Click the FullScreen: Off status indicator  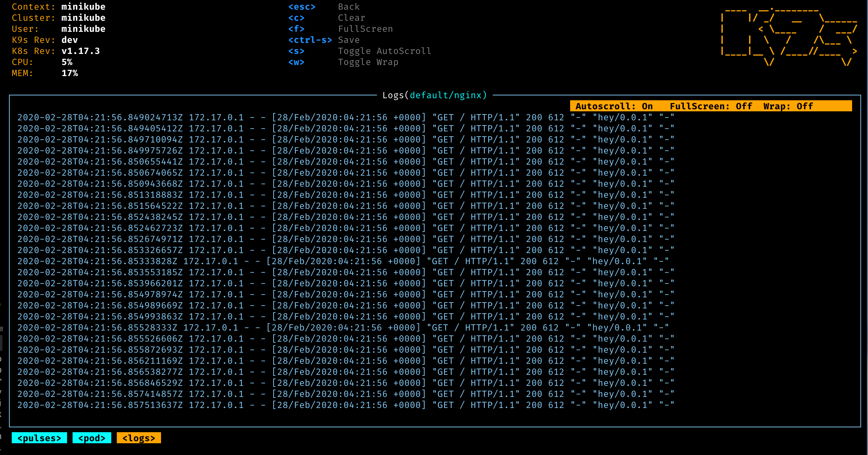(711, 106)
